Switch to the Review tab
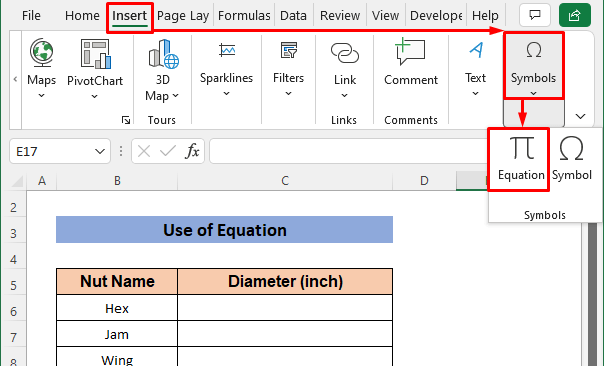Viewport: 604px width, 366px height. pos(340,16)
